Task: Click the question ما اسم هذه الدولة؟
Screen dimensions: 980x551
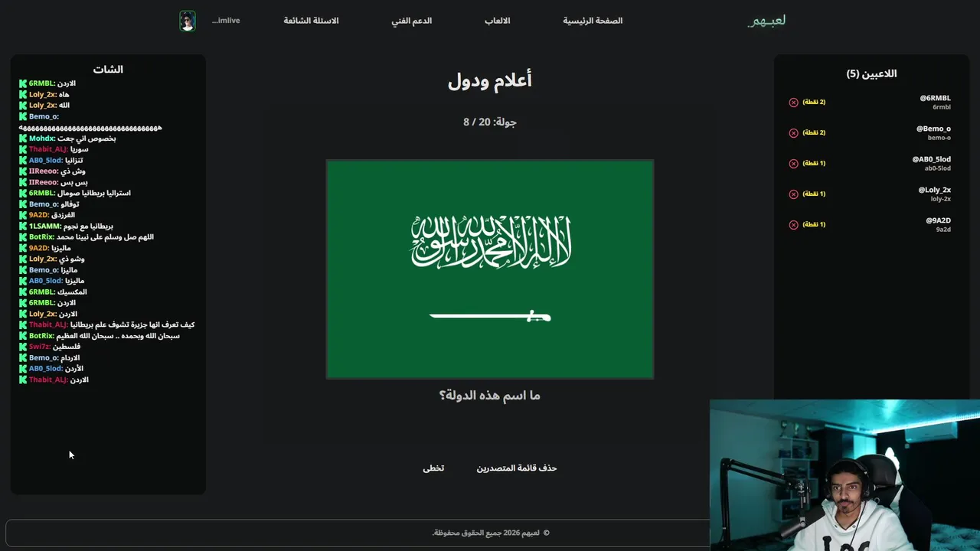Action: point(490,396)
